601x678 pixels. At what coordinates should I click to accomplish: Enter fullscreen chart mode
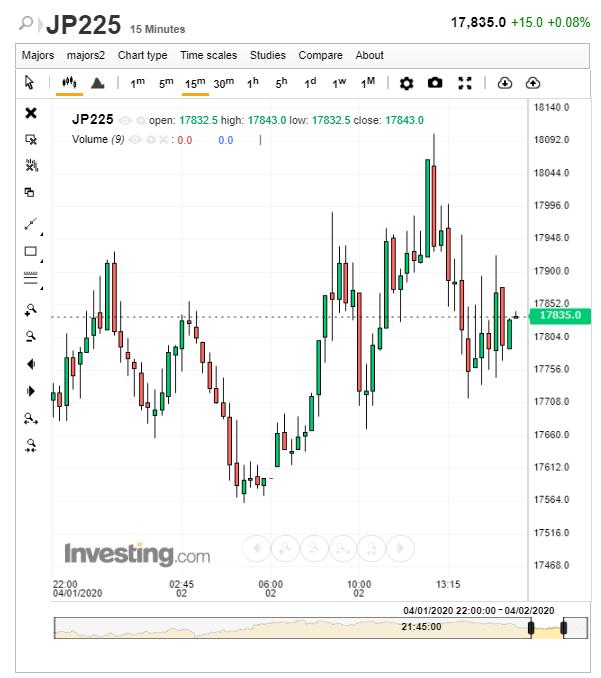coord(464,83)
